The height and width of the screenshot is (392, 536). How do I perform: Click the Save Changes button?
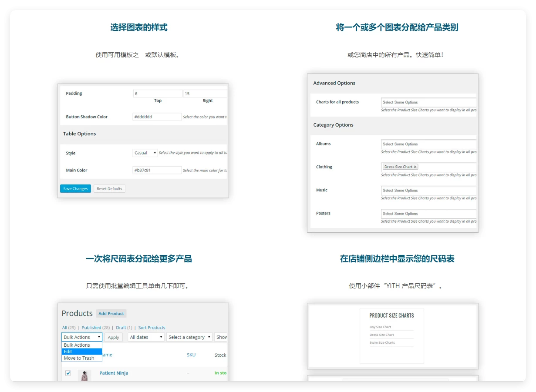75,188
